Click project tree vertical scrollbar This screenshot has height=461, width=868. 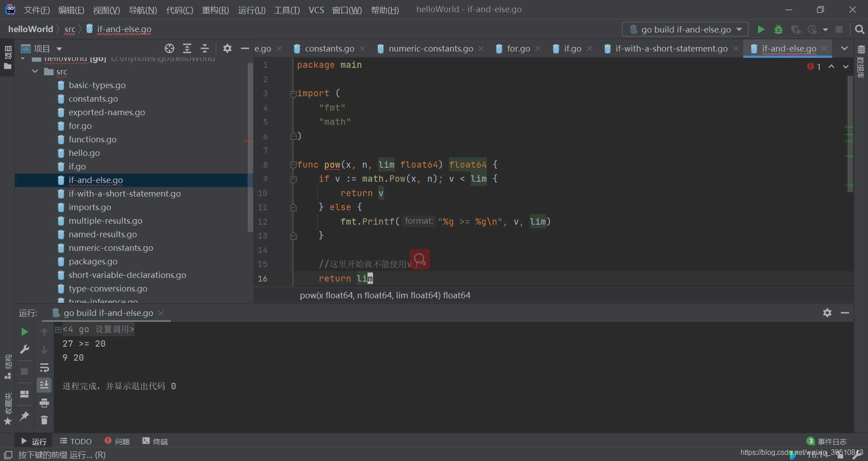[250, 147]
